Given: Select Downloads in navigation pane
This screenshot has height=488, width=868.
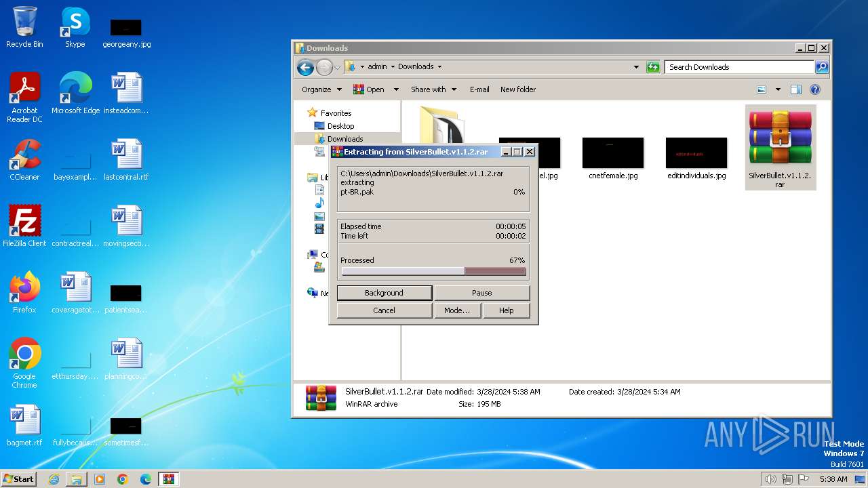Looking at the screenshot, I should coord(344,139).
